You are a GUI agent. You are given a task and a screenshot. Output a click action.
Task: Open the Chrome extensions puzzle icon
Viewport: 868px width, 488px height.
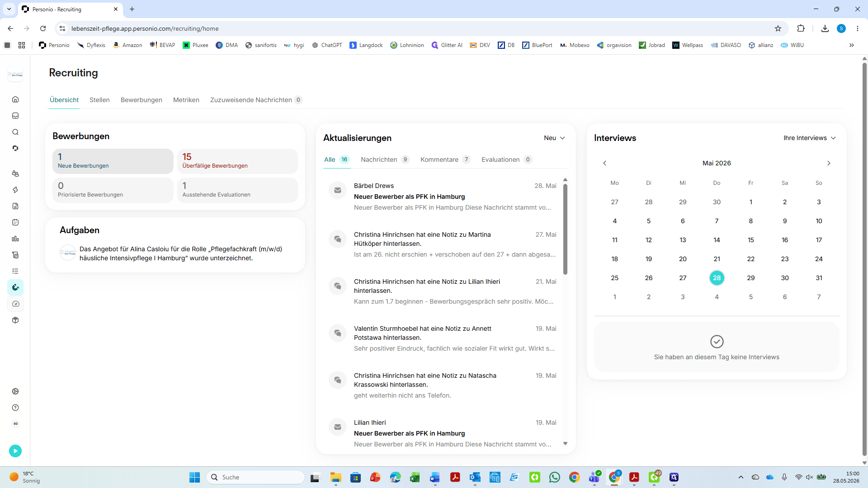[x=801, y=28]
